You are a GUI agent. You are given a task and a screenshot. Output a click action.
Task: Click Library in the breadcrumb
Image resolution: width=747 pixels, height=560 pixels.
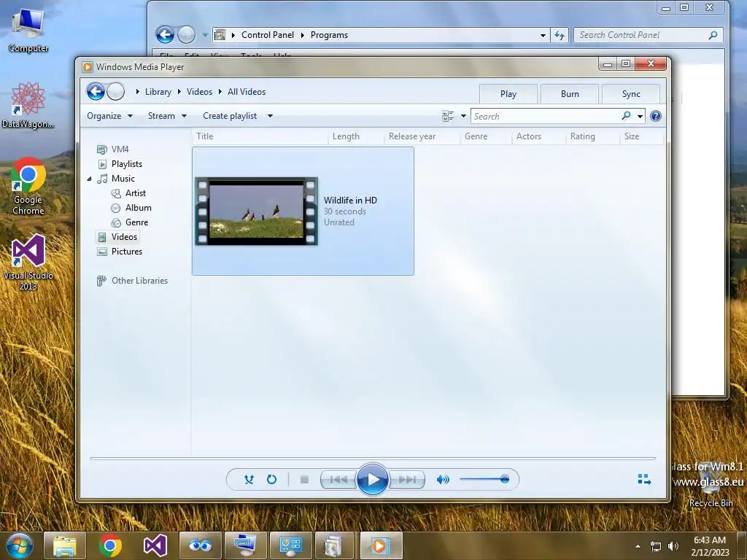pyautogui.click(x=158, y=92)
